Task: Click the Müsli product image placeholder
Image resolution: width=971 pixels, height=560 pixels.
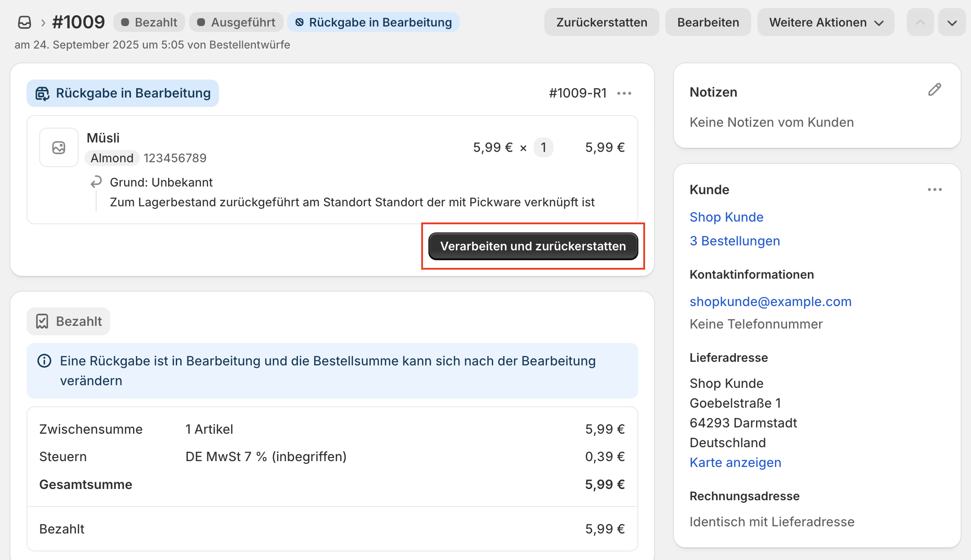Action: [59, 147]
